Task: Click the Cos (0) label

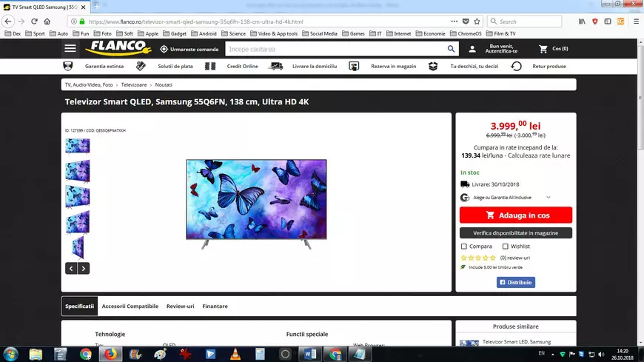Action: click(x=560, y=48)
